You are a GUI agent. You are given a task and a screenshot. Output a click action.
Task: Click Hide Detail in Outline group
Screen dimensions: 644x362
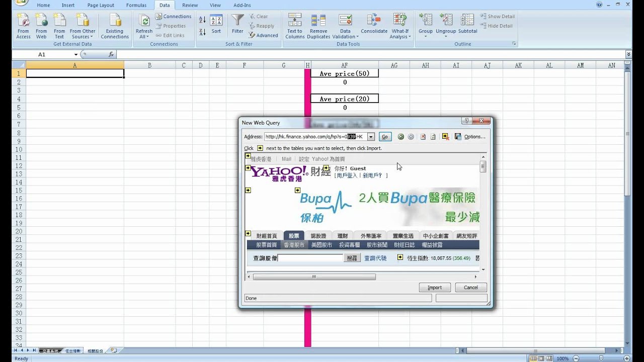point(496,26)
